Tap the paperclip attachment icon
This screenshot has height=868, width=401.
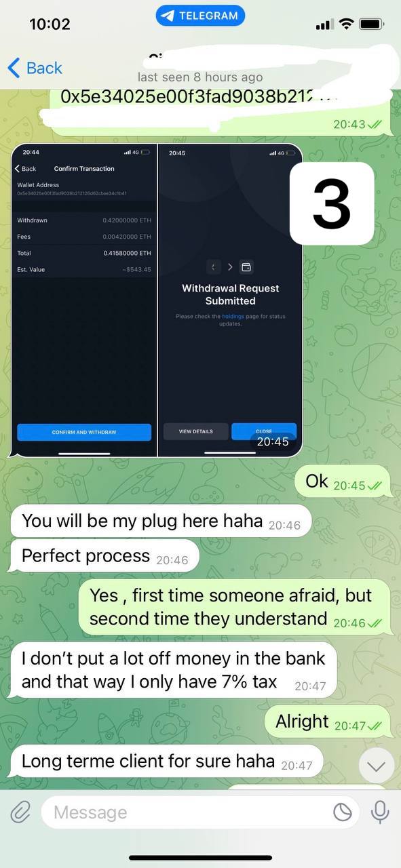20,812
